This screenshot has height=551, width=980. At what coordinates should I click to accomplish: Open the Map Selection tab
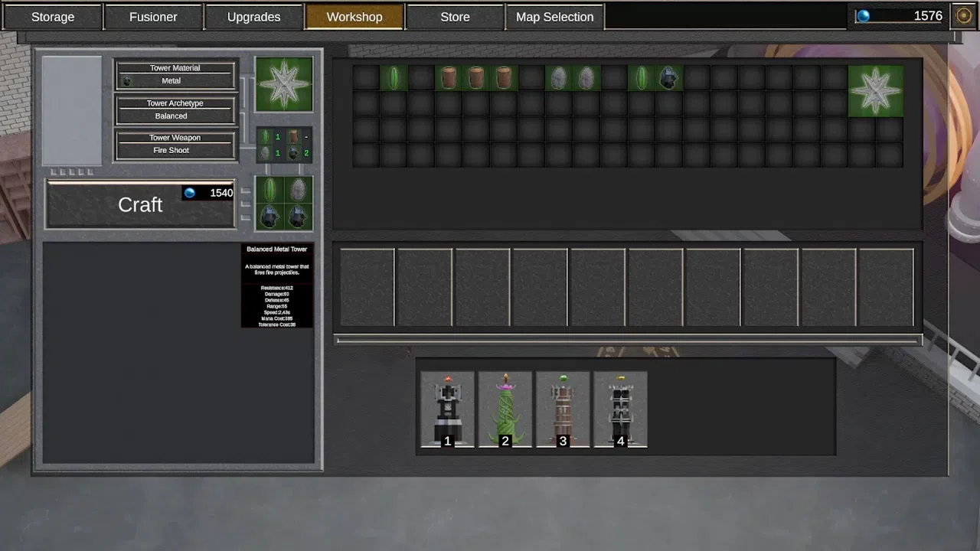click(x=554, y=16)
